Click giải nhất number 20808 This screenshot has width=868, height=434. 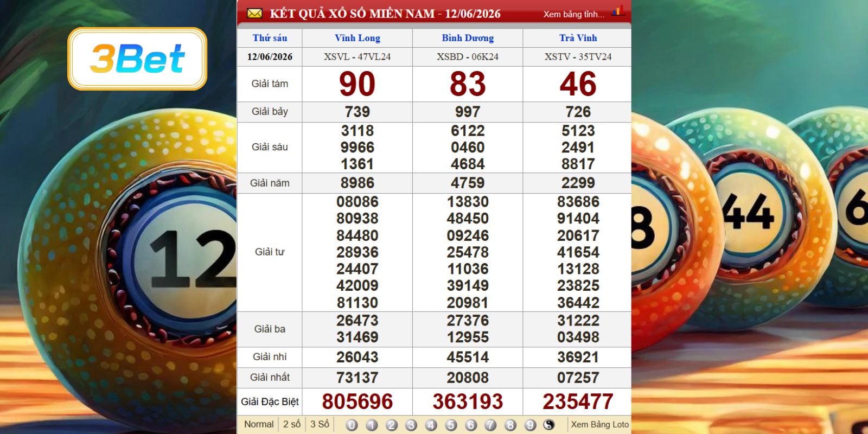click(x=468, y=378)
